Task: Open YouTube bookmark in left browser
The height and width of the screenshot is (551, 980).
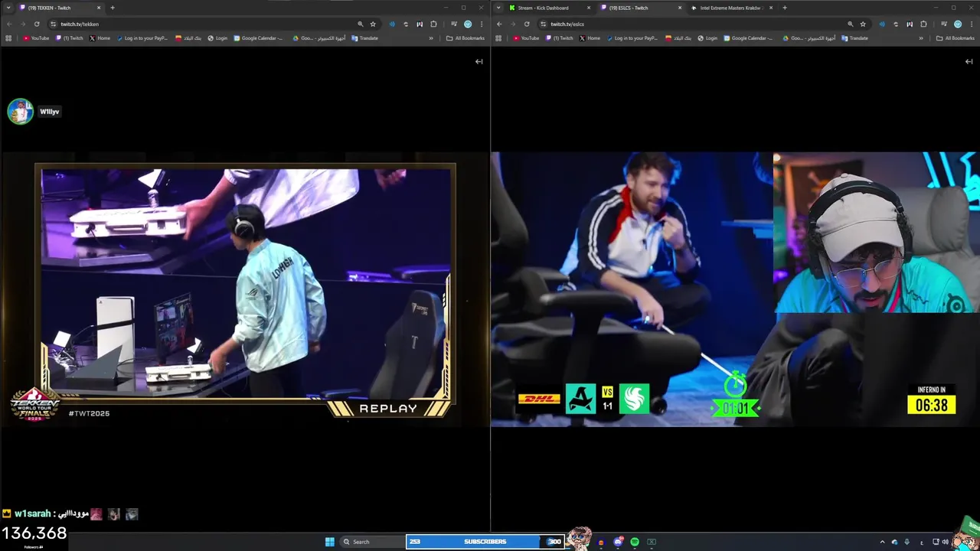Action: point(36,38)
